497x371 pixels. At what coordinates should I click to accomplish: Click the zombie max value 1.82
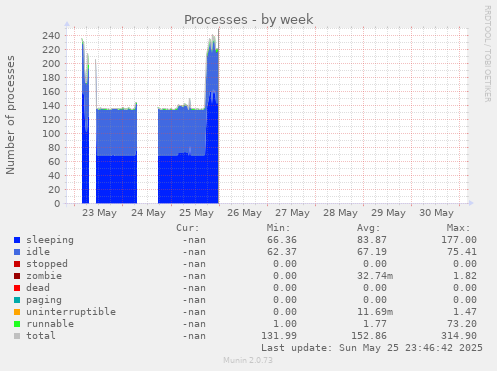click(x=465, y=276)
